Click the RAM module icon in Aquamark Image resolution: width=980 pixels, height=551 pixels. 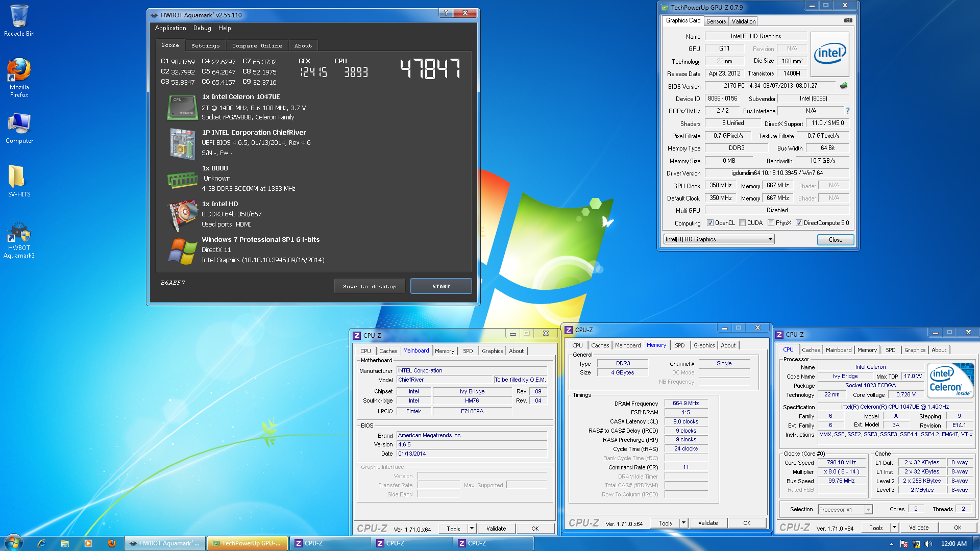click(182, 179)
